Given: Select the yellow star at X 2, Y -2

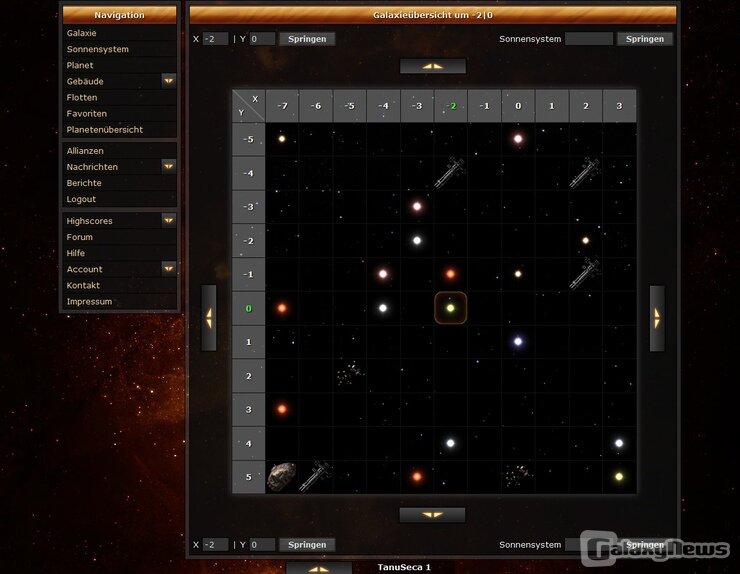Looking at the screenshot, I should click(585, 240).
